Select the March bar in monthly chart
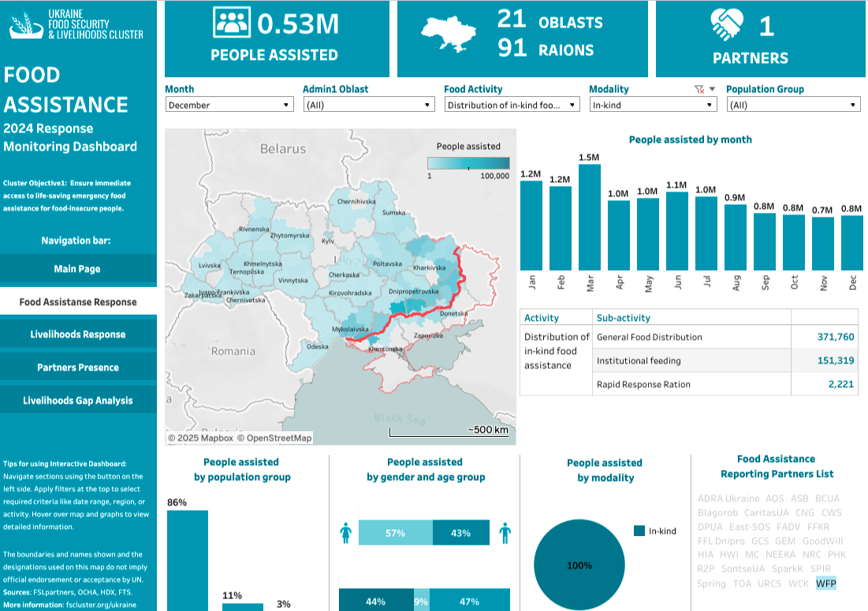The image size is (868, 611). point(590,217)
